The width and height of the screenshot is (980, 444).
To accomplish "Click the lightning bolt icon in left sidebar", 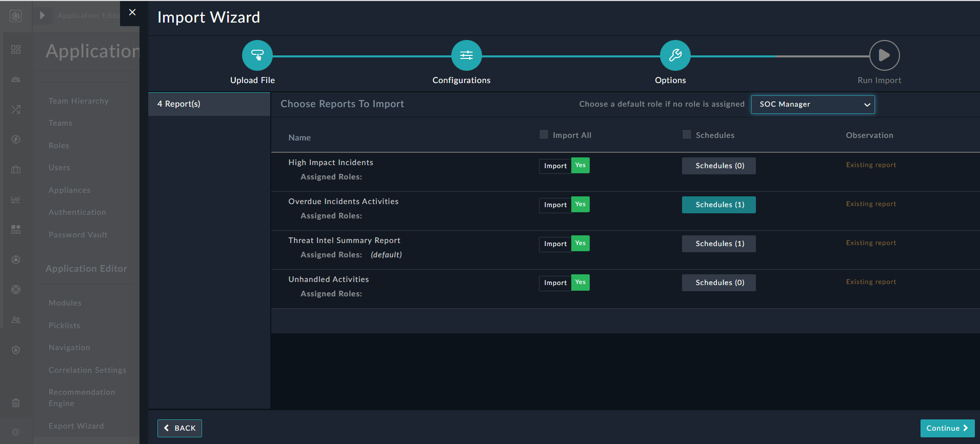I will point(16,139).
